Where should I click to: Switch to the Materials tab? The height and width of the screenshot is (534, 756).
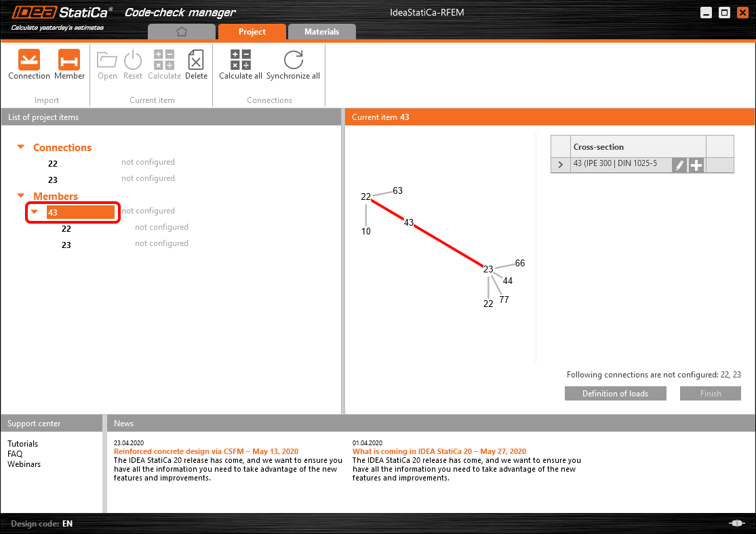tap(322, 32)
